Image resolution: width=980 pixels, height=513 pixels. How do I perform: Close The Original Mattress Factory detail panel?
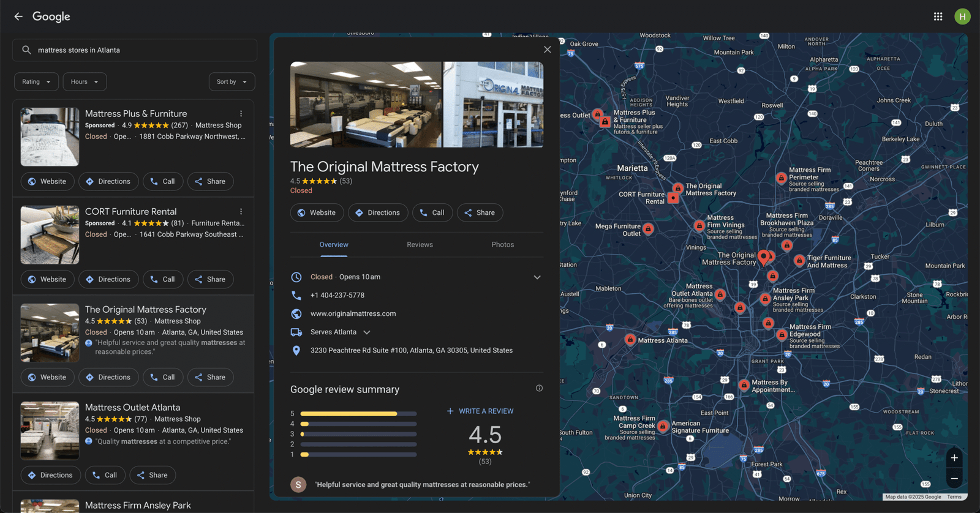coord(548,50)
